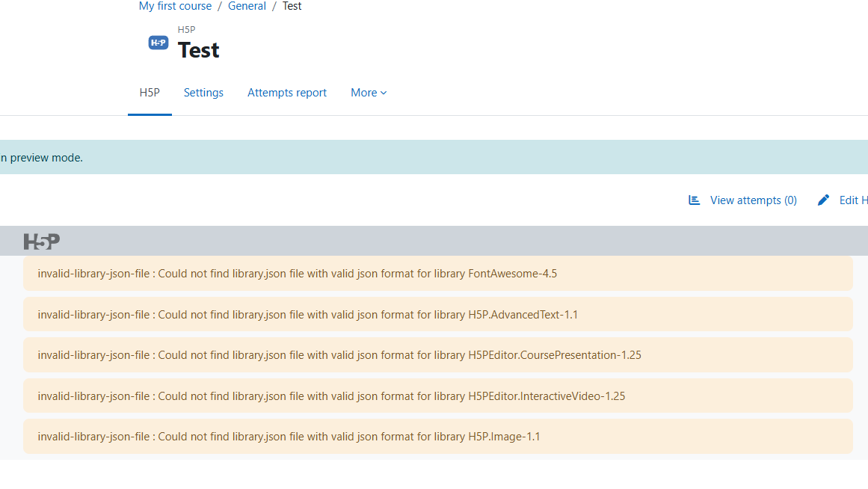The width and height of the screenshot is (868, 489).
Task: Open the General breadcrumb link
Action: (247, 6)
